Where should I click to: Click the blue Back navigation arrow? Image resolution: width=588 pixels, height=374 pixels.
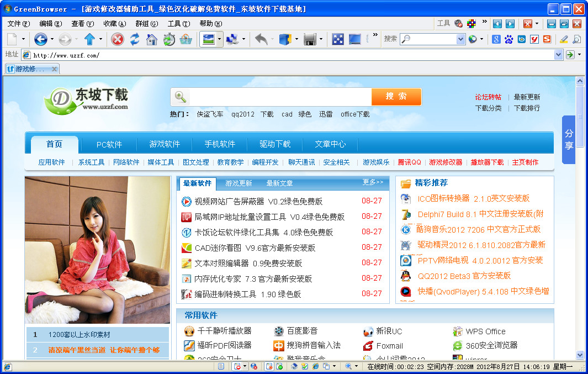coord(40,39)
